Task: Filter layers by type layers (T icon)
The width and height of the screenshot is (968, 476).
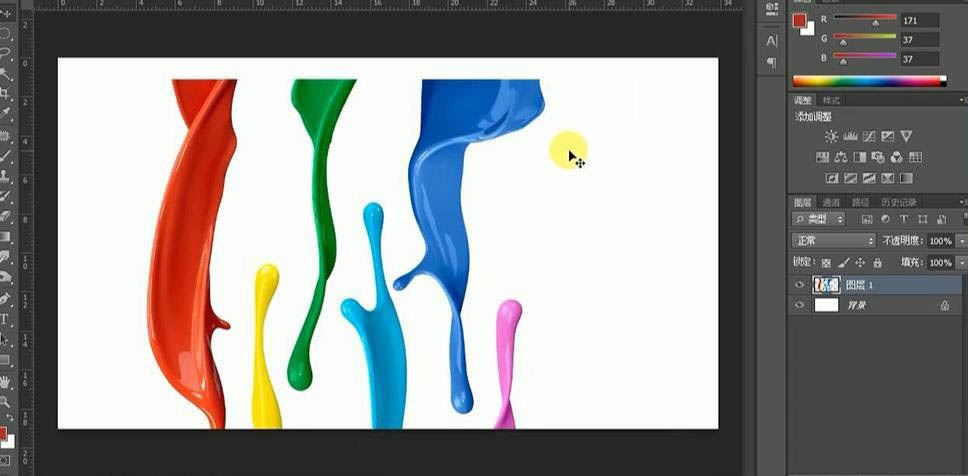Action: [x=903, y=219]
